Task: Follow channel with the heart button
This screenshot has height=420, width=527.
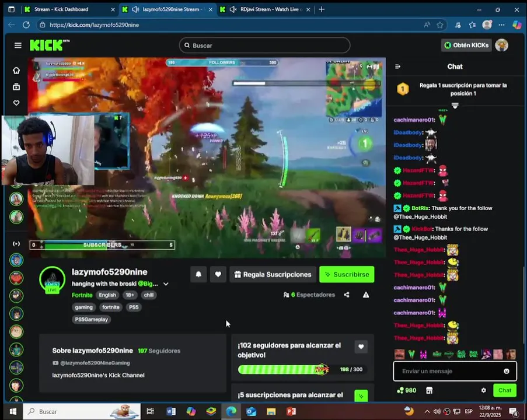Action: 218,275
